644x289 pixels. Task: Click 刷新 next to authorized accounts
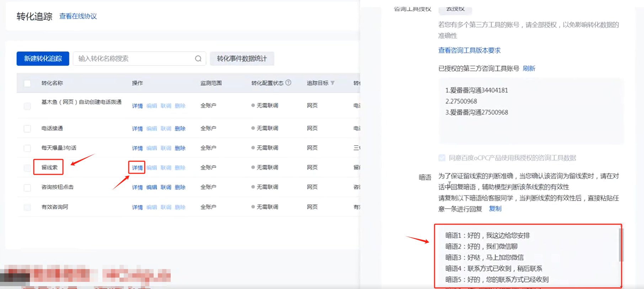[x=529, y=68]
